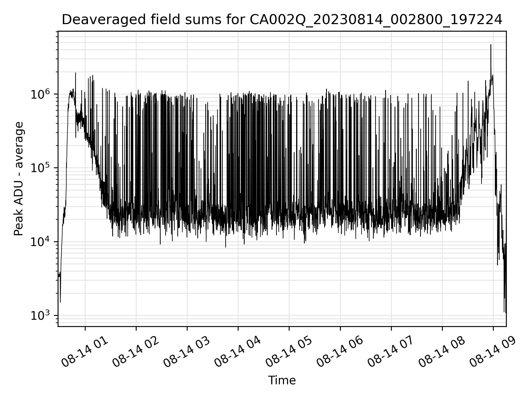532x399 pixels.
Task: Click the x tick label '08-14 03'
Action: pos(187,352)
